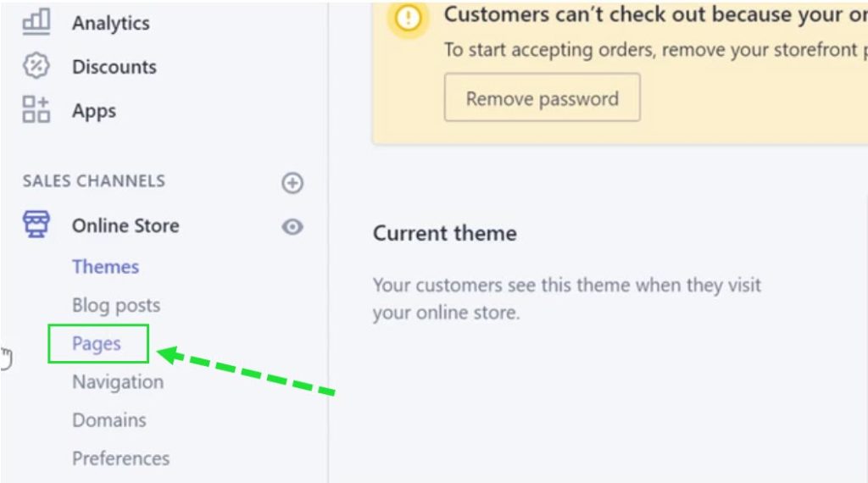This screenshot has width=868, height=483.
Task: Go to the Apps section
Action: click(x=94, y=111)
